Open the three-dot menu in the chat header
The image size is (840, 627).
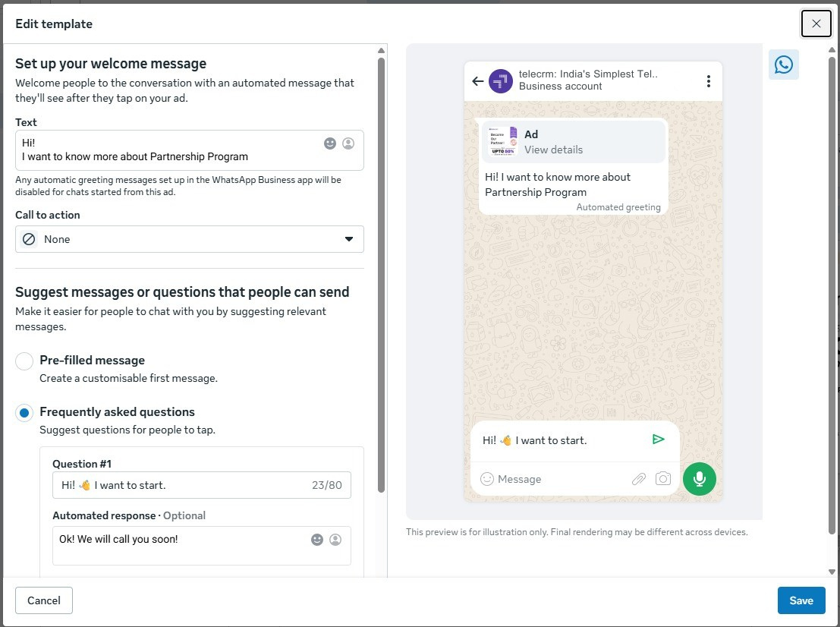708,80
